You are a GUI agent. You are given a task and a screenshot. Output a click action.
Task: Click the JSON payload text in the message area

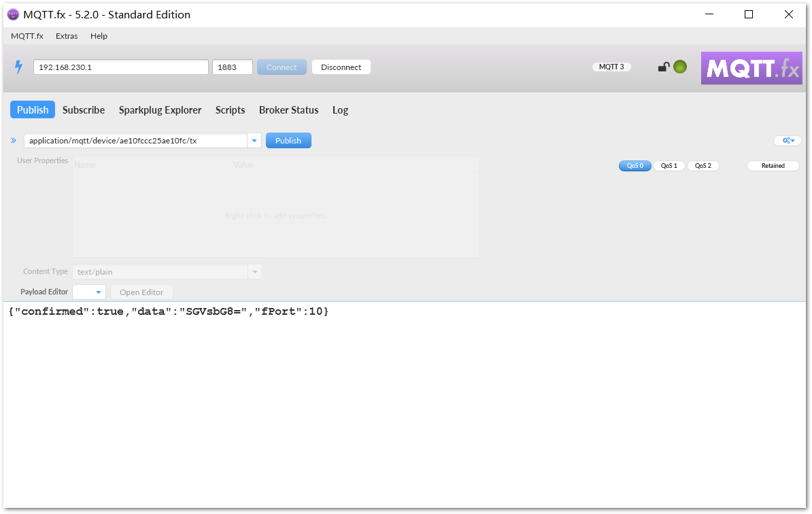coord(169,311)
